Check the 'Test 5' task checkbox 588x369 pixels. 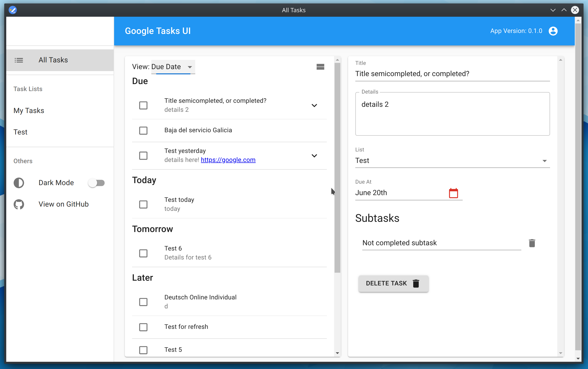pyautogui.click(x=143, y=350)
